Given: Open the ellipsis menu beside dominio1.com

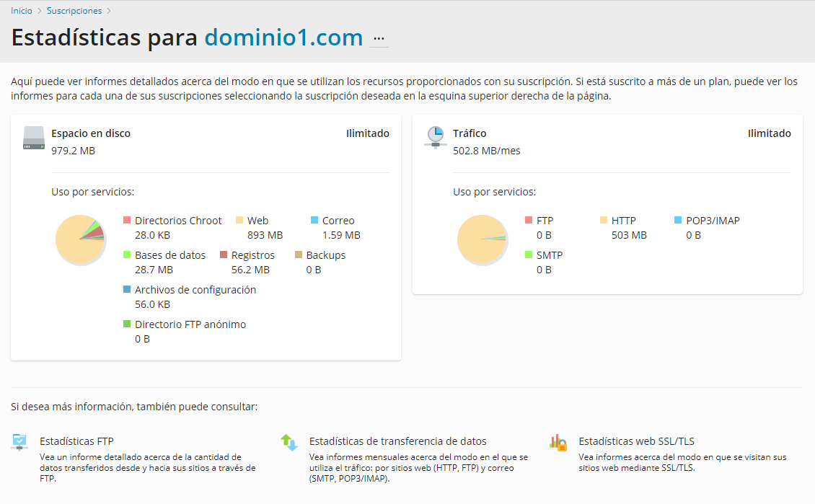Looking at the screenshot, I should [379, 38].
